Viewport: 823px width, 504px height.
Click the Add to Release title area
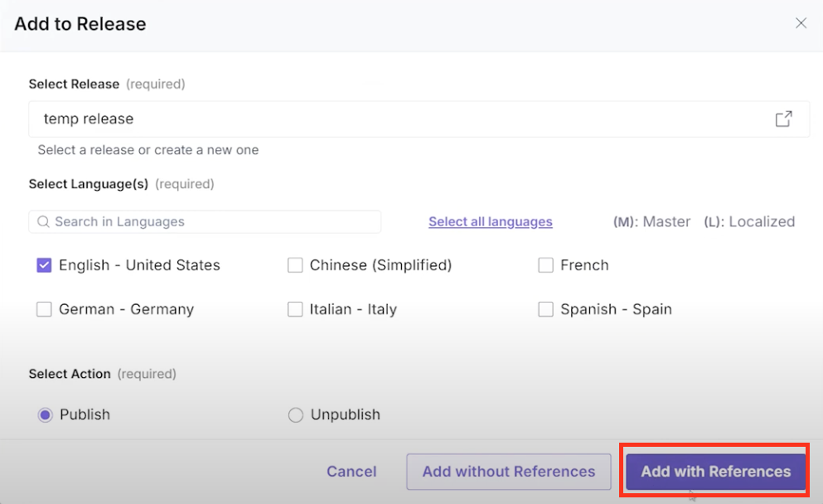tap(80, 24)
